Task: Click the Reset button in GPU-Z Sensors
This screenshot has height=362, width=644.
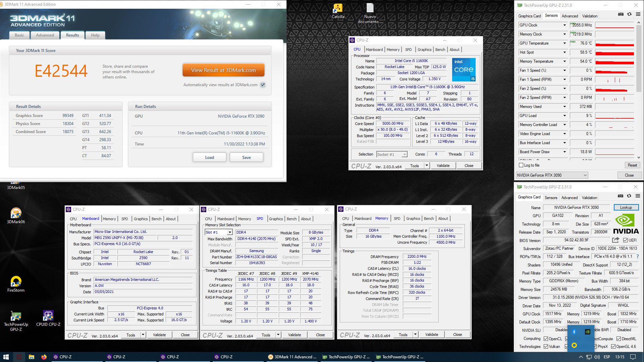Action: [x=632, y=165]
